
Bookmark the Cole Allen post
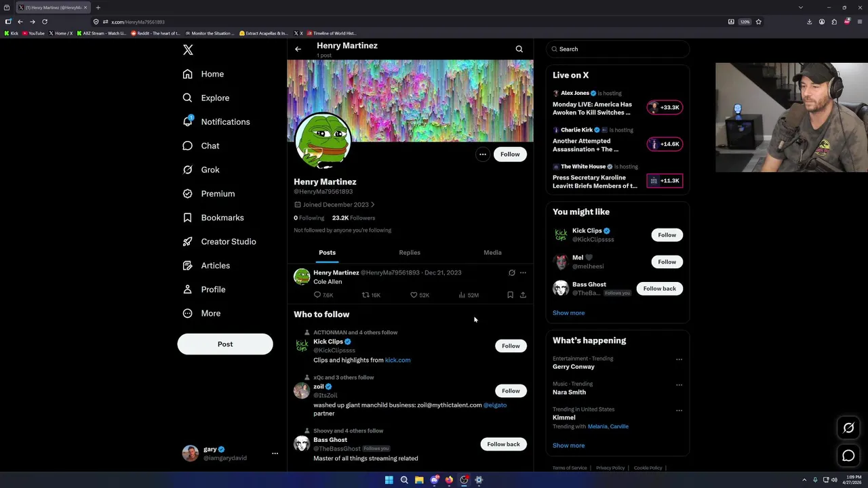510,295
